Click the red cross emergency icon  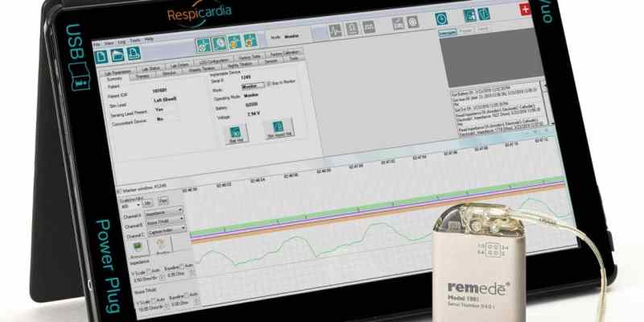(526, 10)
